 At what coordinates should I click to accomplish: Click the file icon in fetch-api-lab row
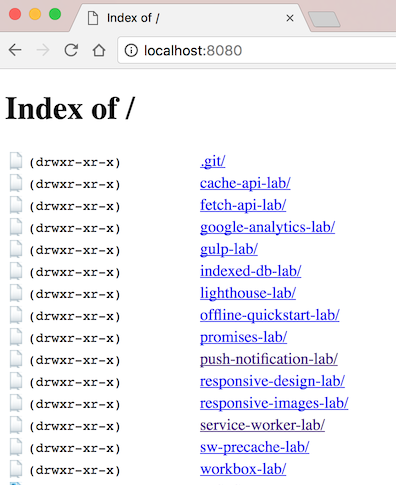[x=16, y=205]
